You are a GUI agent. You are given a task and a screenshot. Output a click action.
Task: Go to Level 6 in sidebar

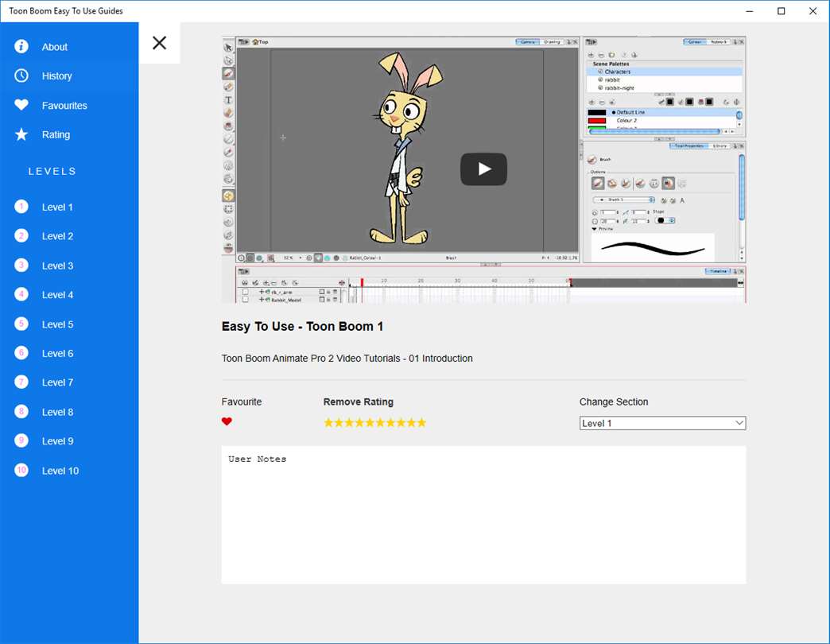tap(57, 353)
